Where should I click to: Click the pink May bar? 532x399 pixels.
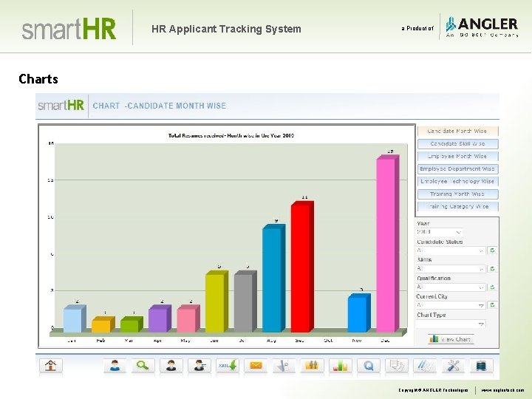point(188,318)
